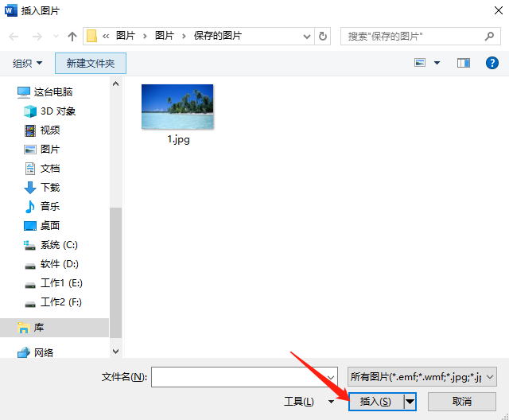The width and height of the screenshot is (509, 420).
Task: Click the 新建文件夹 button
Action: (91, 64)
